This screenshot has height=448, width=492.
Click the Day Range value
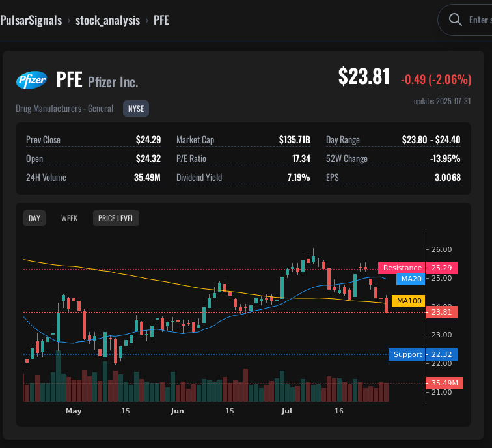tap(431, 140)
